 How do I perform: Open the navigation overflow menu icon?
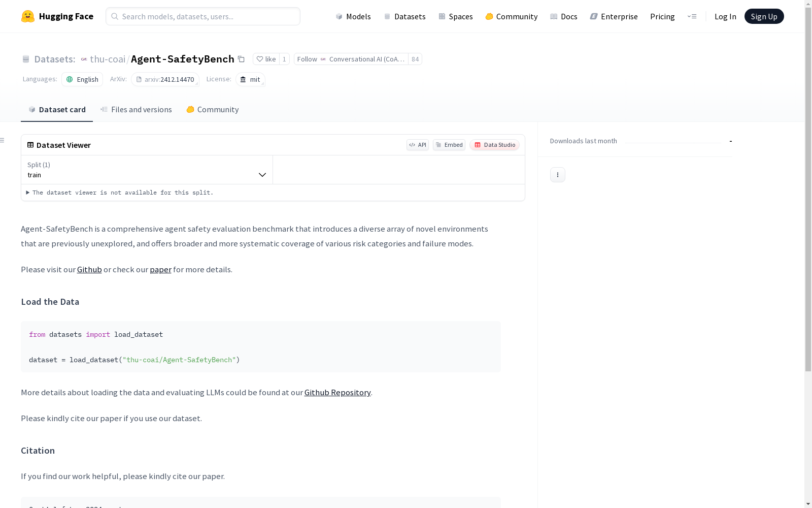click(692, 16)
